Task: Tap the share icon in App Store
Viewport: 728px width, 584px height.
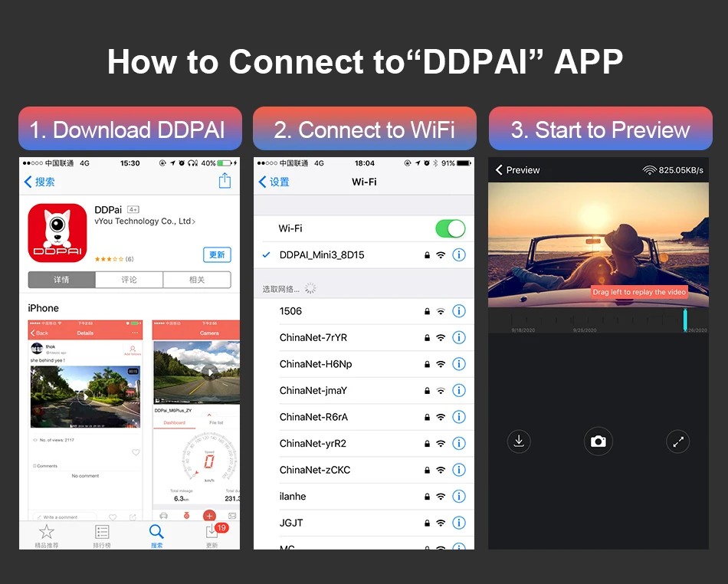Action: pos(225,181)
